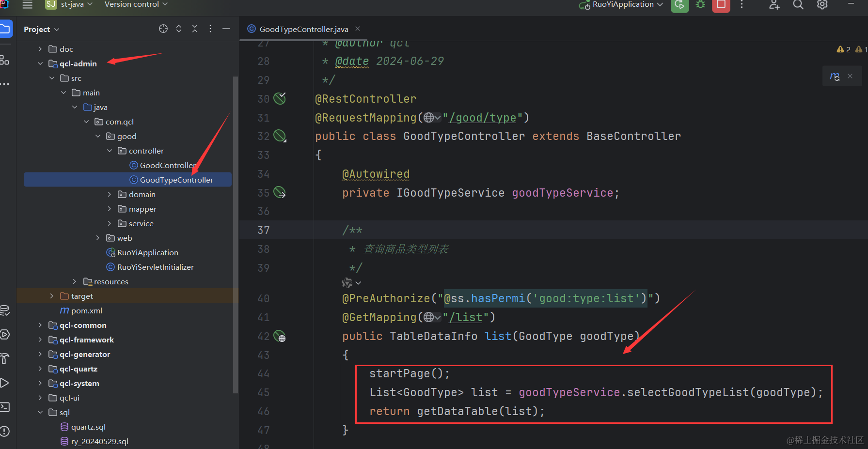868x449 pixels.
Task: Click the Project panel vertical scrollbar
Action: coord(236,232)
